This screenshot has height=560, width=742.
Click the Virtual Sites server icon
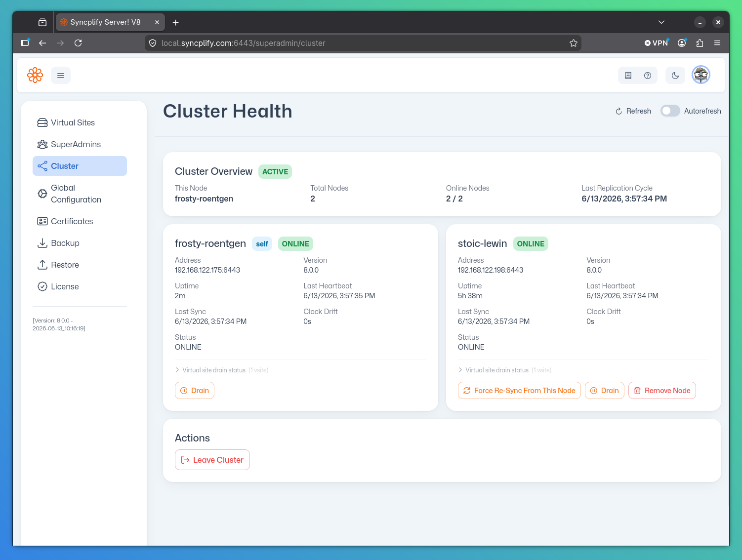pyautogui.click(x=42, y=122)
